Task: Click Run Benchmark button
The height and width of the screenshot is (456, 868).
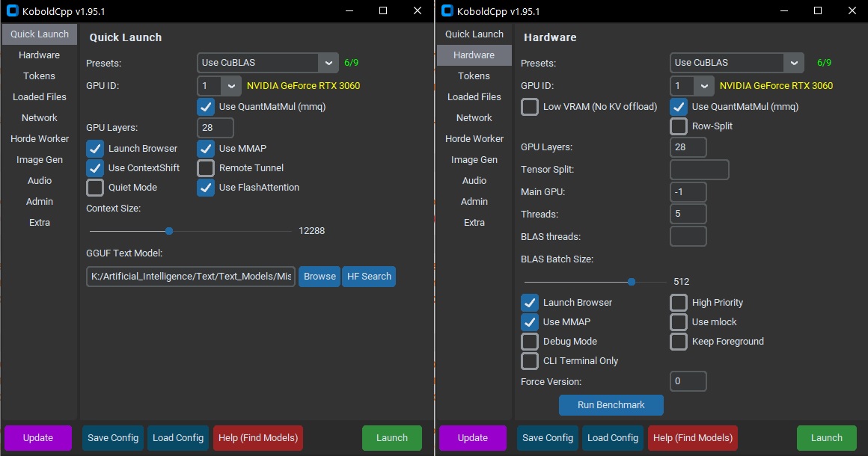Action: pyautogui.click(x=611, y=405)
